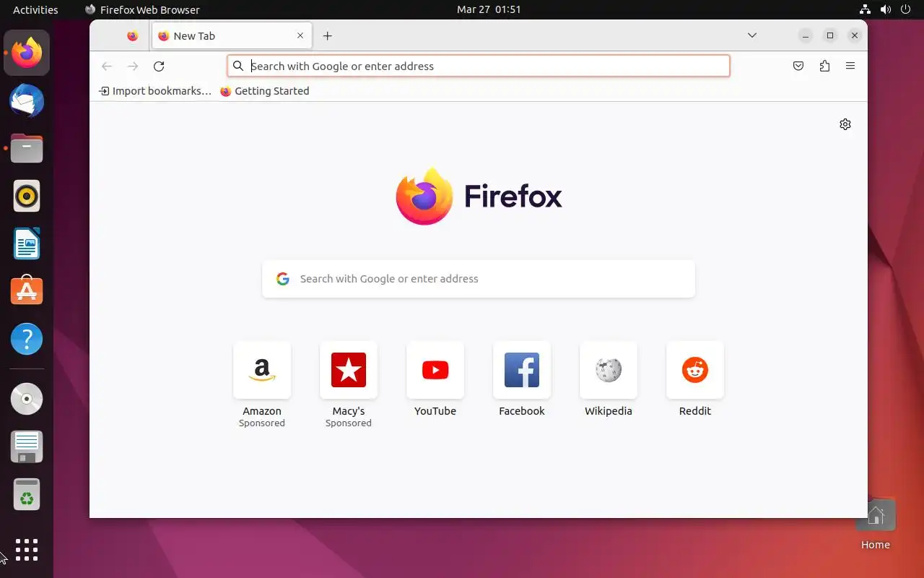Show Applications grid in dock
Image resolution: width=924 pixels, height=578 pixels.
click(27, 550)
